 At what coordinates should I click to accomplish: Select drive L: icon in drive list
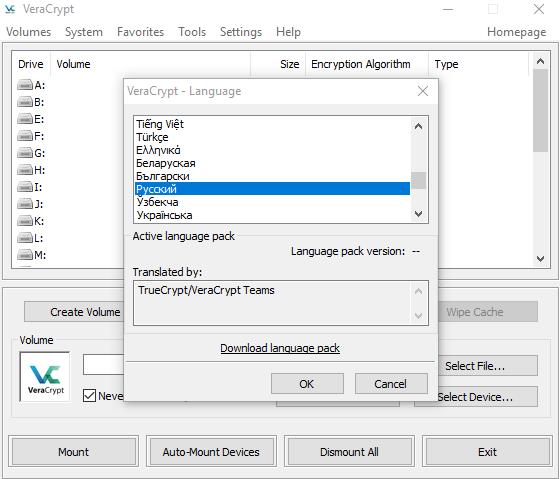[25, 238]
